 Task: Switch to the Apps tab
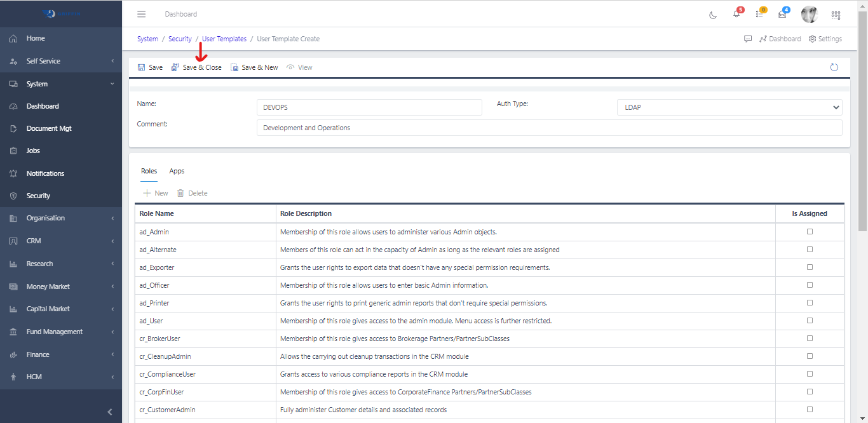(x=177, y=171)
